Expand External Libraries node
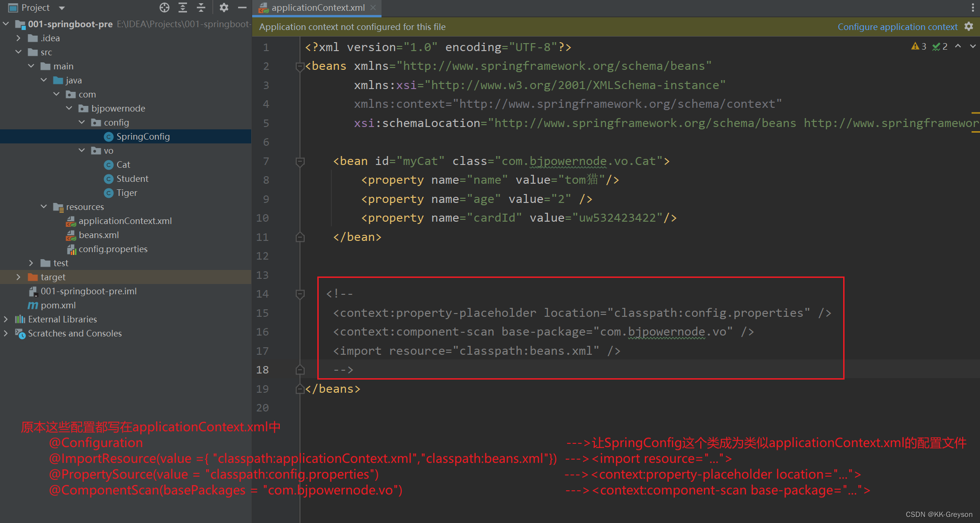This screenshot has width=980, height=523. coord(6,319)
